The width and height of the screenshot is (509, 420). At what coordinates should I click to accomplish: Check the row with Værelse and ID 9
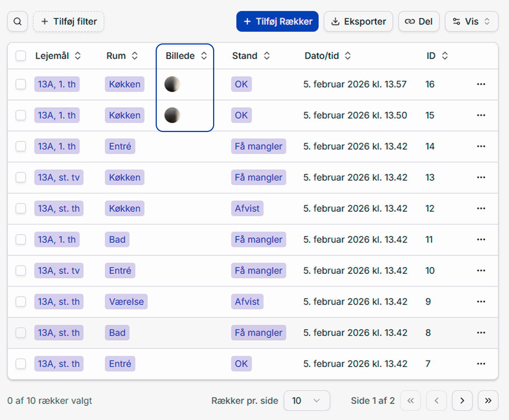pyautogui.click(x=21, y=302)
